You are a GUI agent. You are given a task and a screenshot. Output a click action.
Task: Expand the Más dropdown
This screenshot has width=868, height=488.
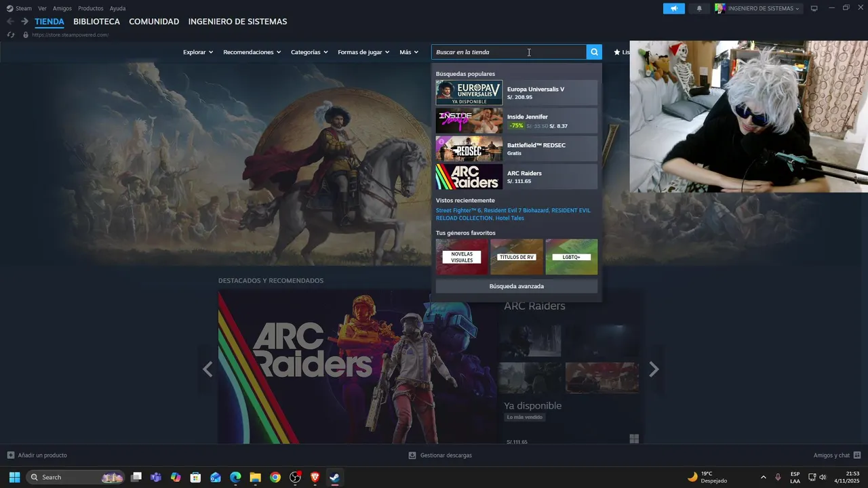[409, 52]
